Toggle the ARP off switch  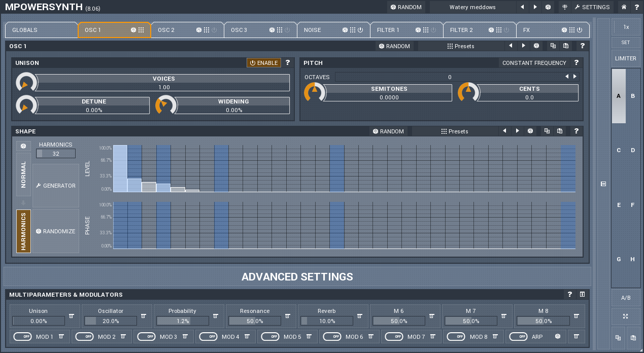[519, 336]
